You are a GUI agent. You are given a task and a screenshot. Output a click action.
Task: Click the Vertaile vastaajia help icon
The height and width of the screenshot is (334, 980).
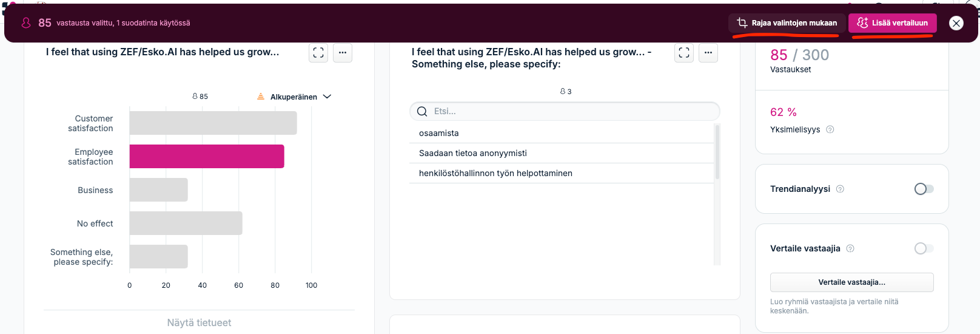click(x=850, y=248)
